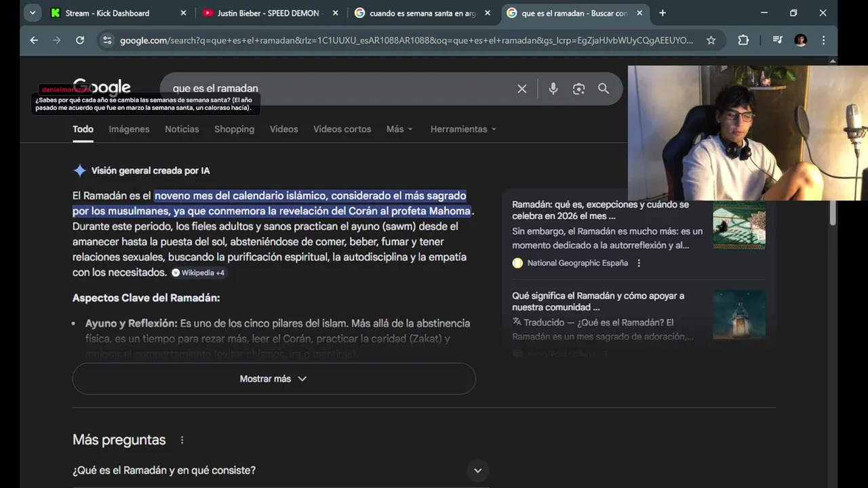Viewport: 868px width, 488px height.
Task: Click the Visión general creada por IA label
Action: coord(151,171)
